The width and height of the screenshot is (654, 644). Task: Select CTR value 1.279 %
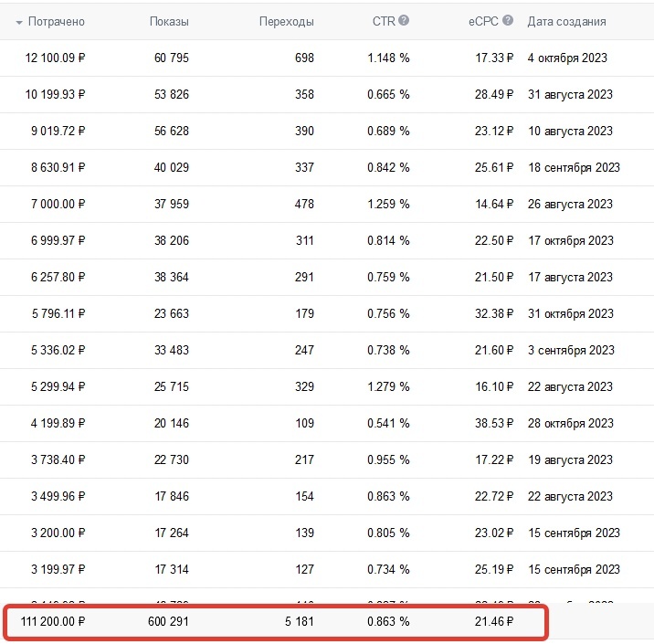point(388,387)
